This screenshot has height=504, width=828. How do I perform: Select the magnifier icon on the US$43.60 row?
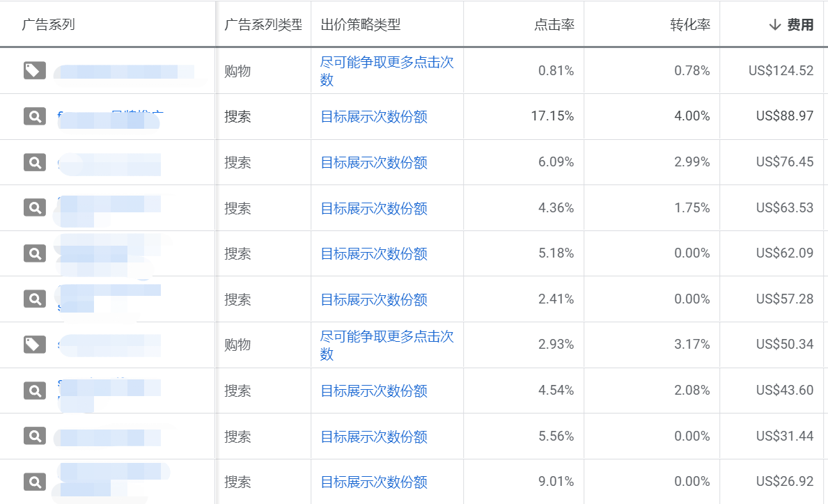(33, 390)
